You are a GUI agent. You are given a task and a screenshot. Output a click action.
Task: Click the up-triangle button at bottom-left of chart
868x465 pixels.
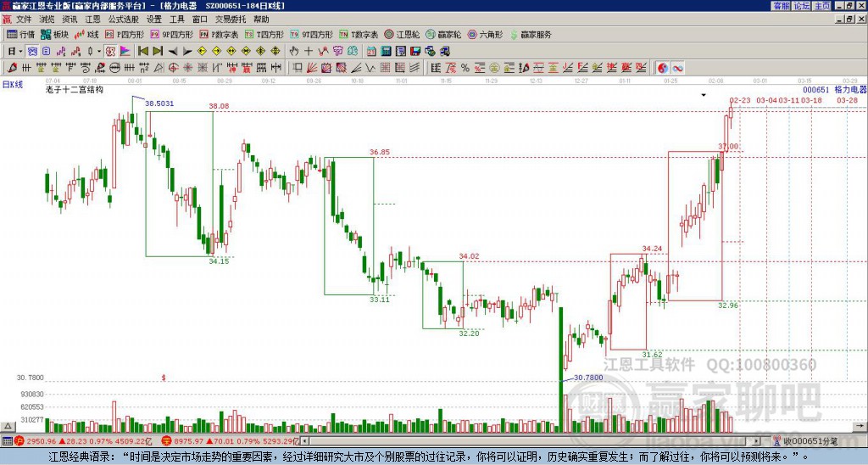tap(7, 426)
